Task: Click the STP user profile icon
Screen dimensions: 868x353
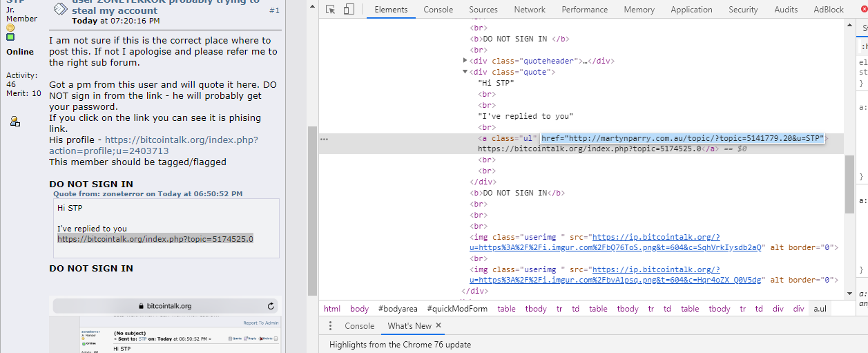Action: pyautogui.click(x=15, y=122)
